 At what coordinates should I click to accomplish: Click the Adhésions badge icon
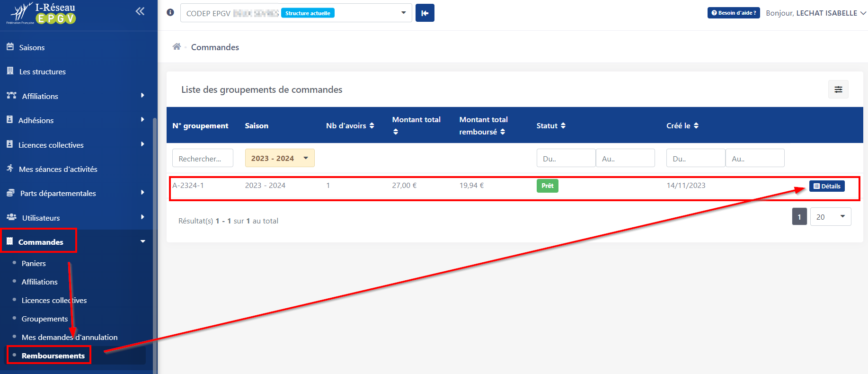pos(9,120)
